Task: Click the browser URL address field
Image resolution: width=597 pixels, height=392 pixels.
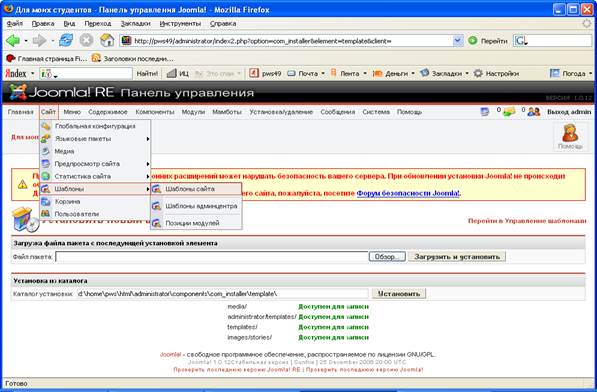Action: point(292,41)
